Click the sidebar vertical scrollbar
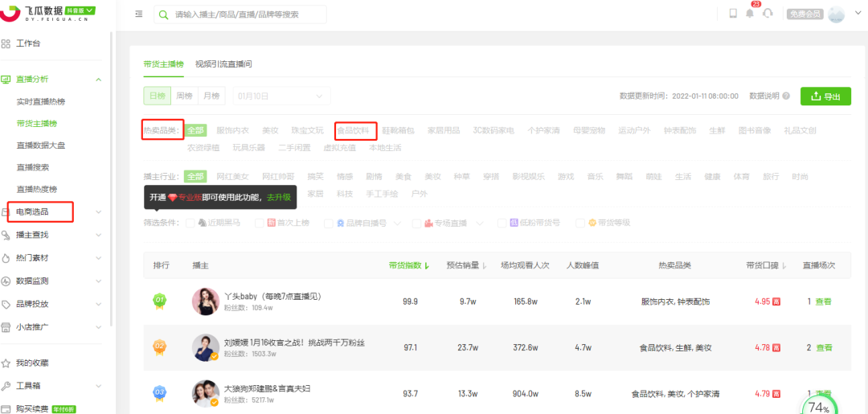Screen dimensions: 868x414 [x=111, y=177]
